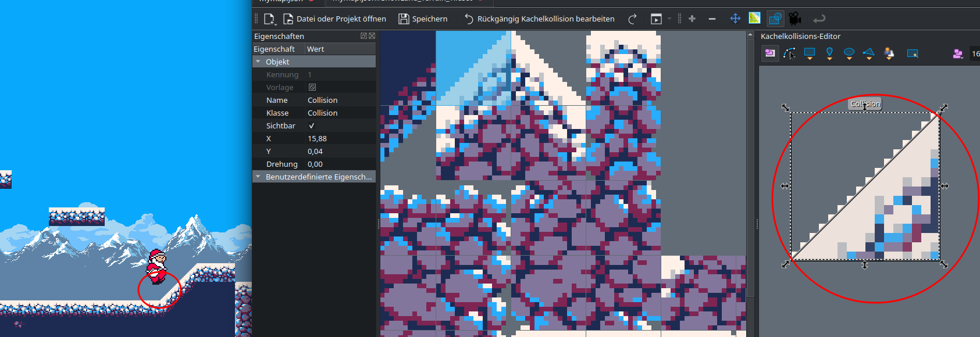Select the highlighted snowy slope tile
The height and width of the screenshot is (337, 980).
coord(473,68)
